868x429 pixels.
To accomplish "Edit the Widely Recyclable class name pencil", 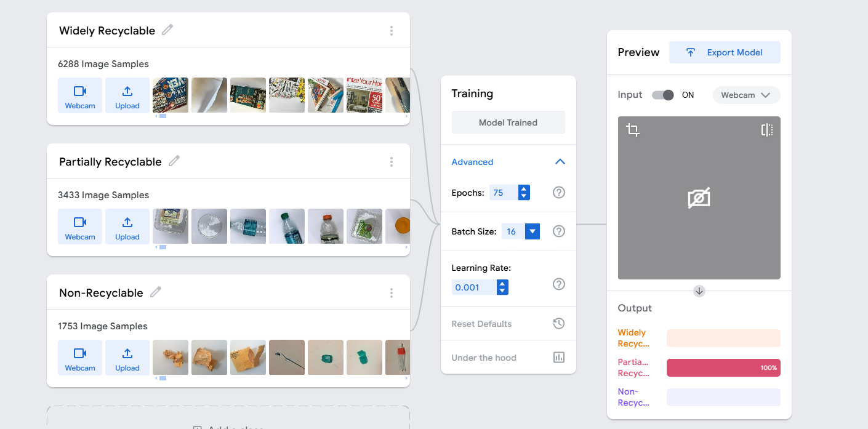I will pos(167,30).
